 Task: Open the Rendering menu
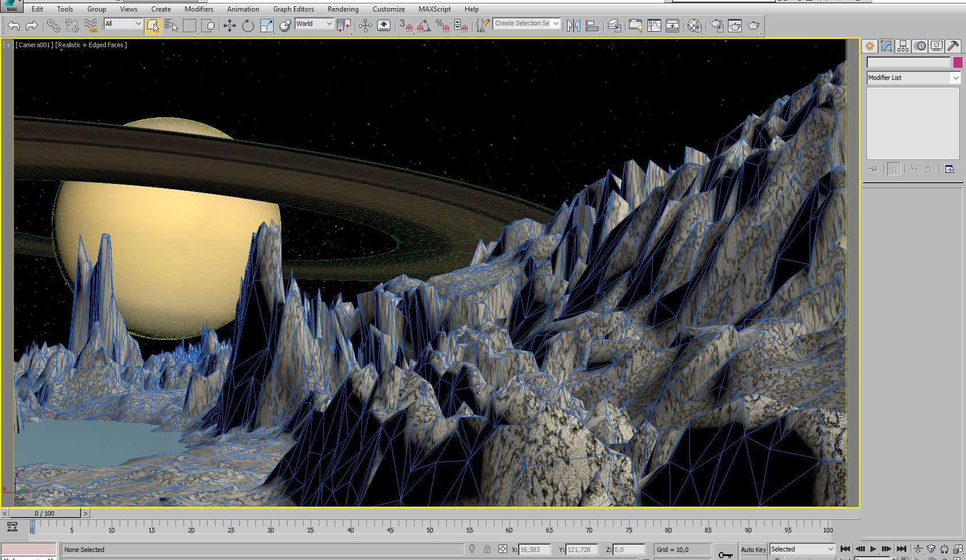click(343, 9)
